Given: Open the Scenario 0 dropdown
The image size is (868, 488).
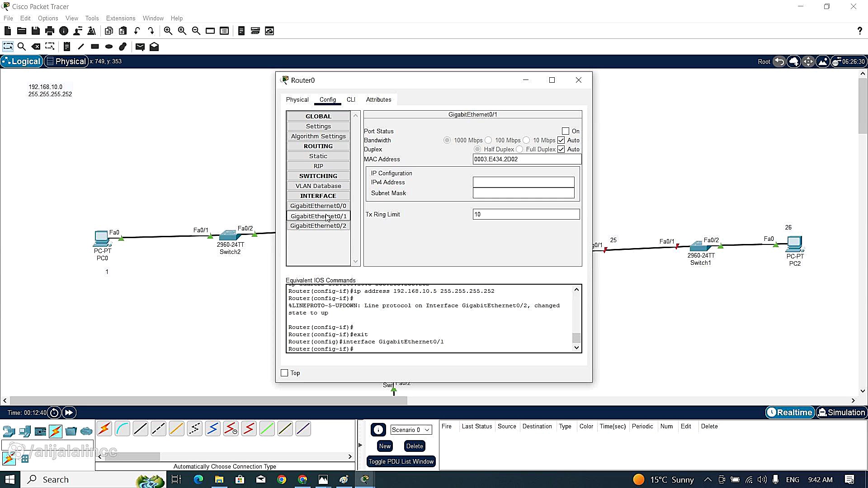Looking at the screenshot, I should tap(411, 430).
